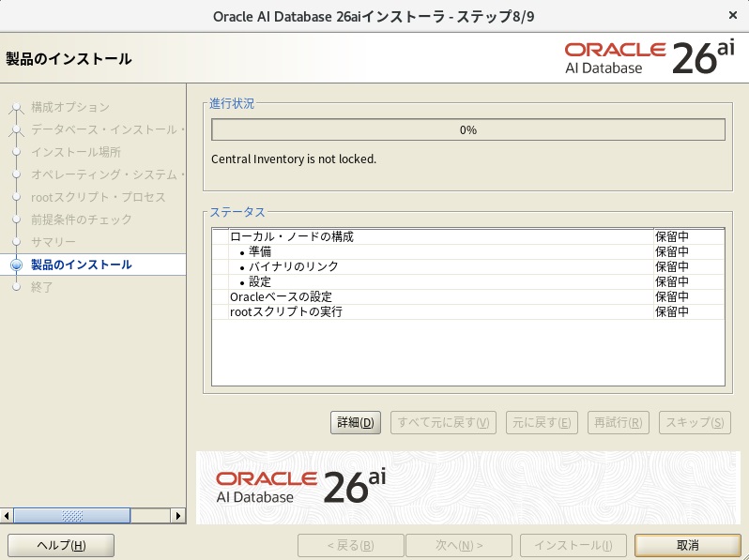Screen dimensions: 749x560
Task: Click the スキップ(S) skip button
Action: [695, 422]
